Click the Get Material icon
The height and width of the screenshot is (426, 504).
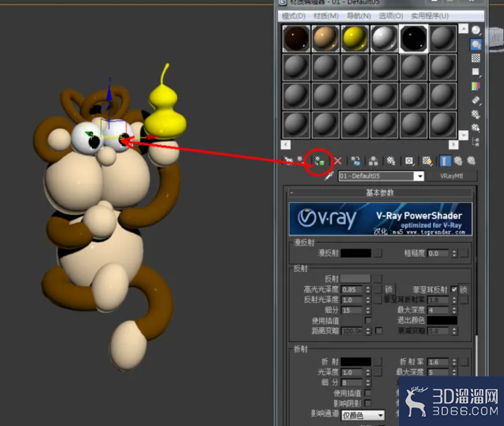point(288,161)
